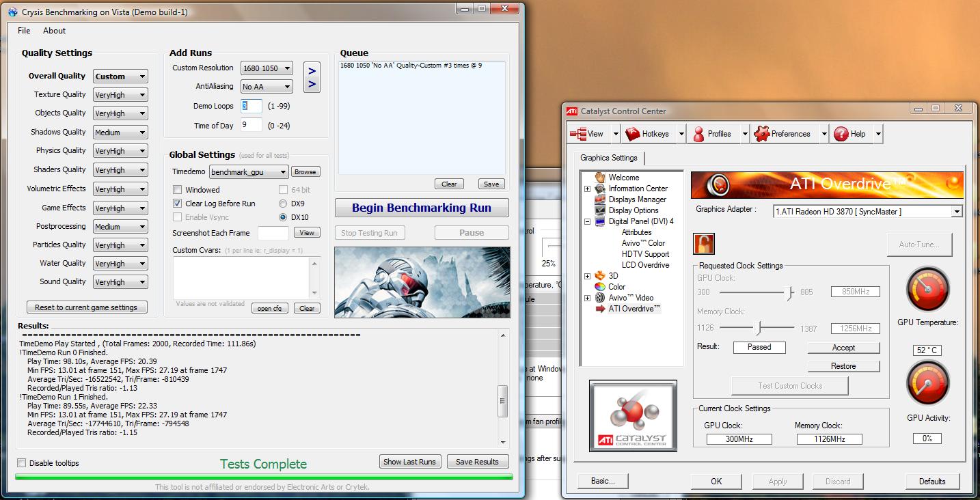Switch to the Graphics Settings tab
Screen dimensions: 980x500
pos(608,158)
